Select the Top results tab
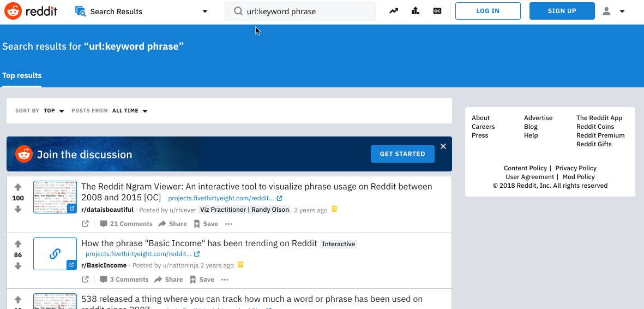644x309 pixels. click(22, 76)
